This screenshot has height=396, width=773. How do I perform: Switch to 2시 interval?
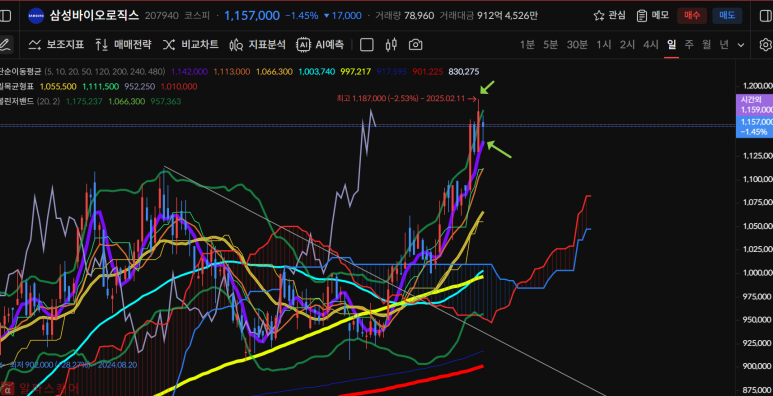click(x=627, y=45)
